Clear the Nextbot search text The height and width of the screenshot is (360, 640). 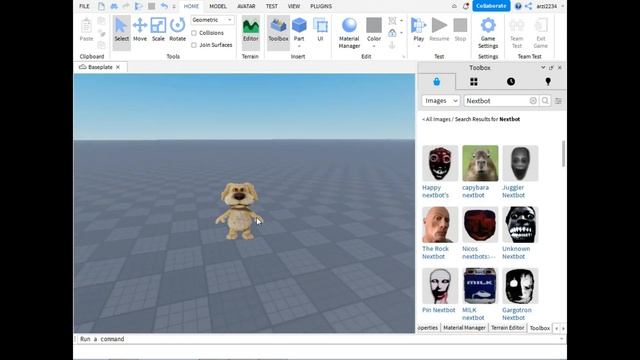(x=533, y=101)
